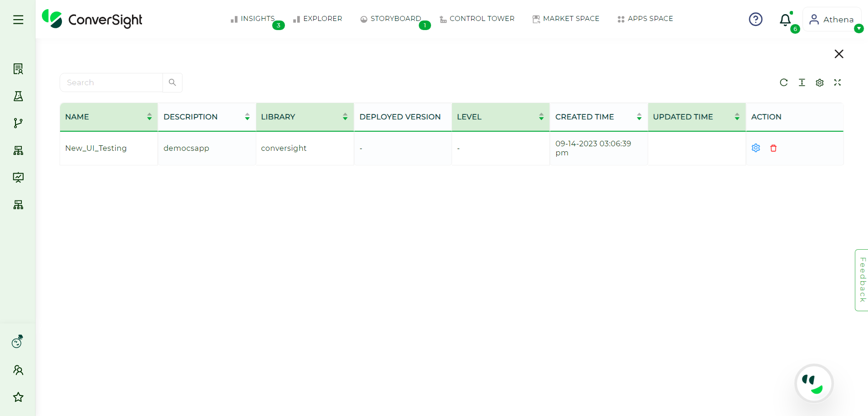The image size is (868, 416).
Task: Click the Action column header
Action: click(x=794, y=117)
